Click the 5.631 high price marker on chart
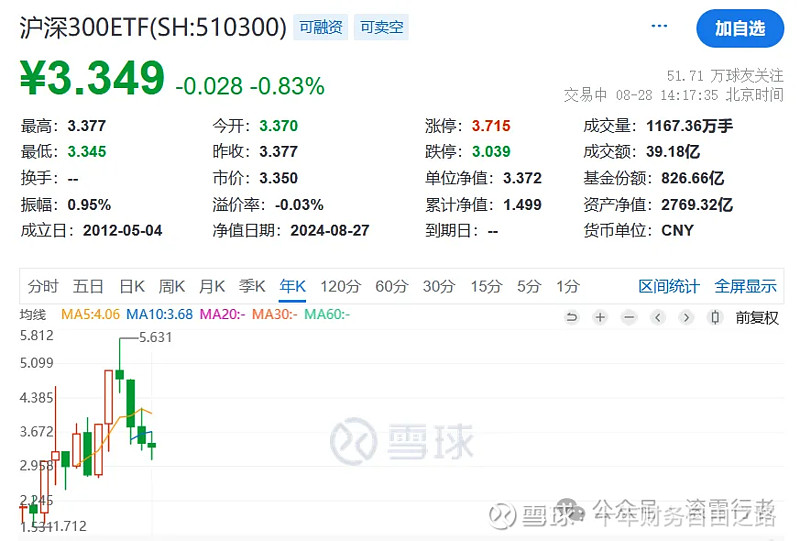The width and height of the screenshot is (800, 541). (x=156, y=337)
